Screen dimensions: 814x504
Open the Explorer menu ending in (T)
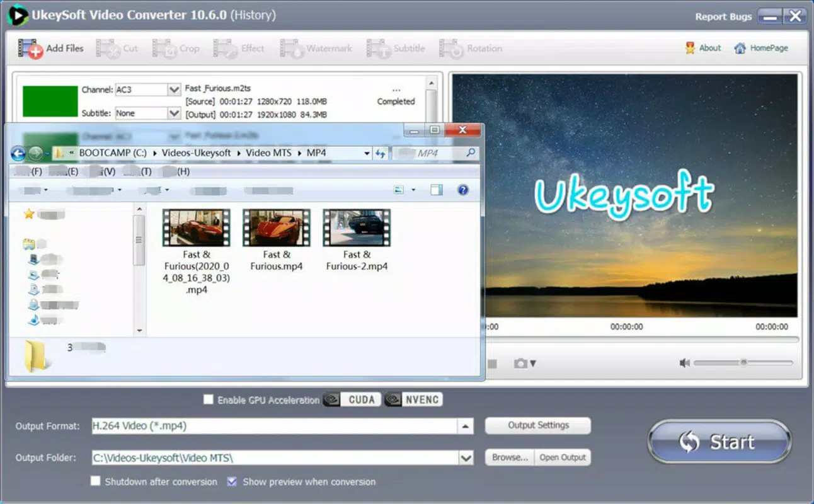tap(137, 171)
